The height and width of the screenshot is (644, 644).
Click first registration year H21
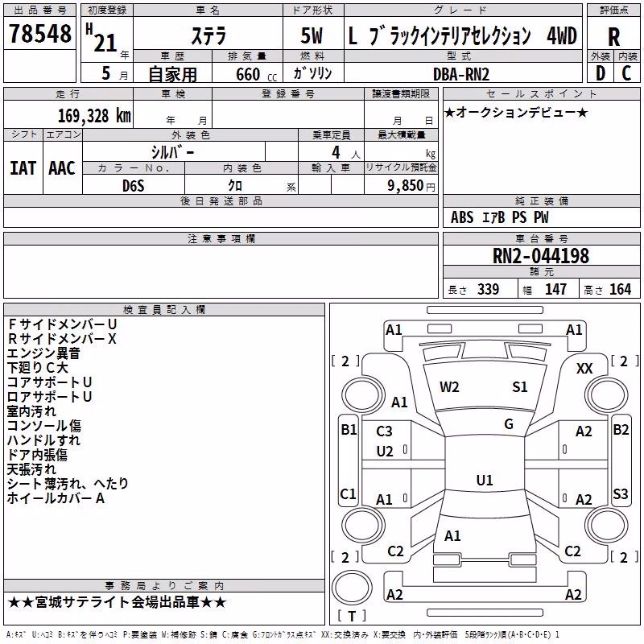107,40
